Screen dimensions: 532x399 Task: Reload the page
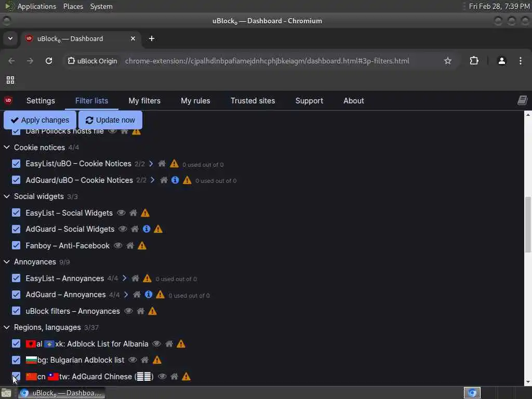click(x=49, y=61)
